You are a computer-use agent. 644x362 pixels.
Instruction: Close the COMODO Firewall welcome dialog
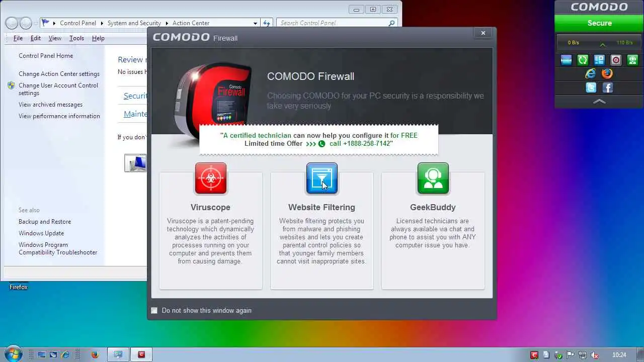click(x=483, y=33)
